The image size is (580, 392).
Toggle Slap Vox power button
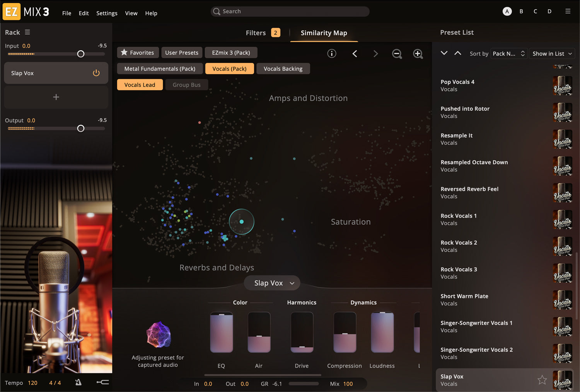(x=96, y=73)
